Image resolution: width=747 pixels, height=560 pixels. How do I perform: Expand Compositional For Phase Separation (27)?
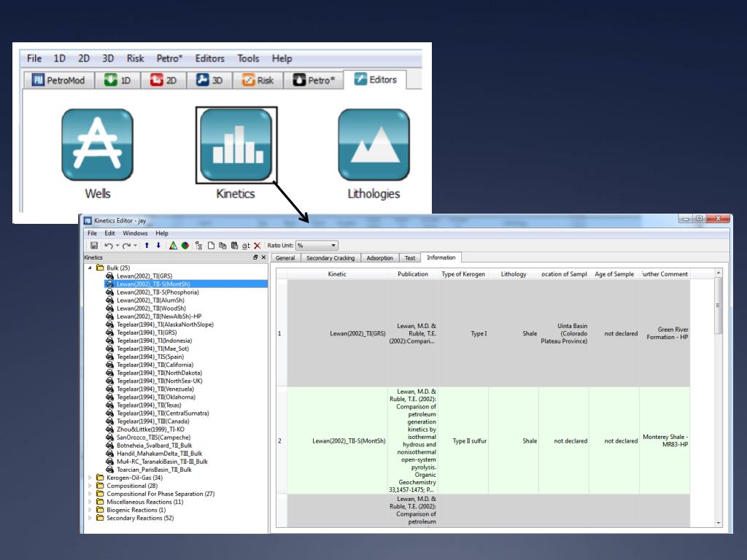(90, 494)
